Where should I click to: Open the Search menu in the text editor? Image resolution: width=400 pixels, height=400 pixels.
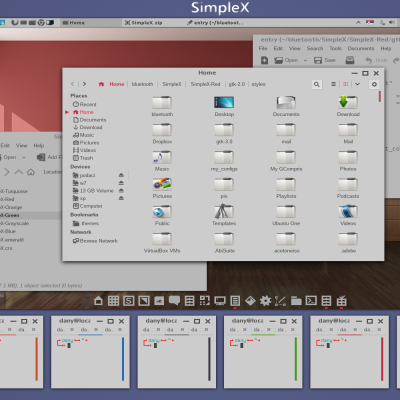[315, 48]
